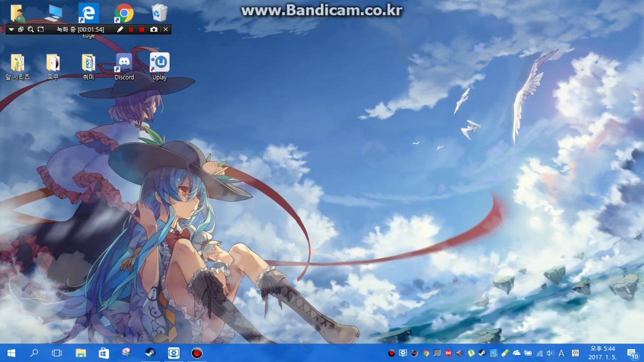Open Task View from taskbar
The width and height of the screenshot is (644, 362).
point(57,353)
